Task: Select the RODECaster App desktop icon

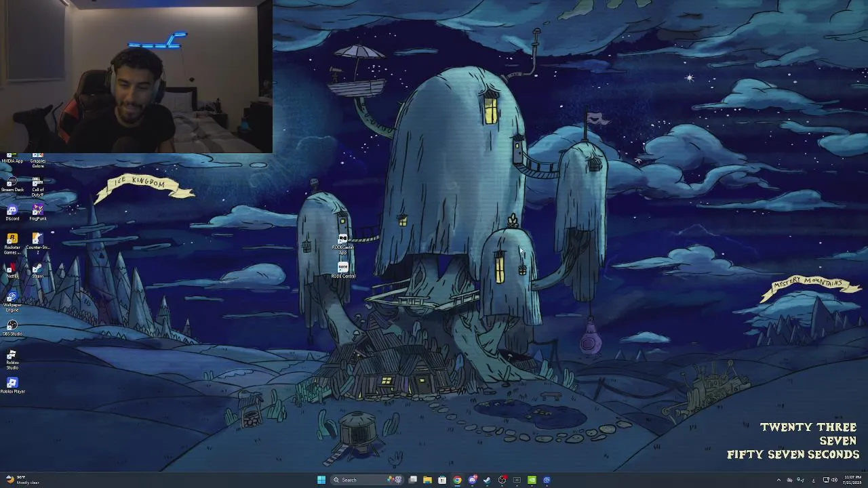Action: (x=342, y=244)
